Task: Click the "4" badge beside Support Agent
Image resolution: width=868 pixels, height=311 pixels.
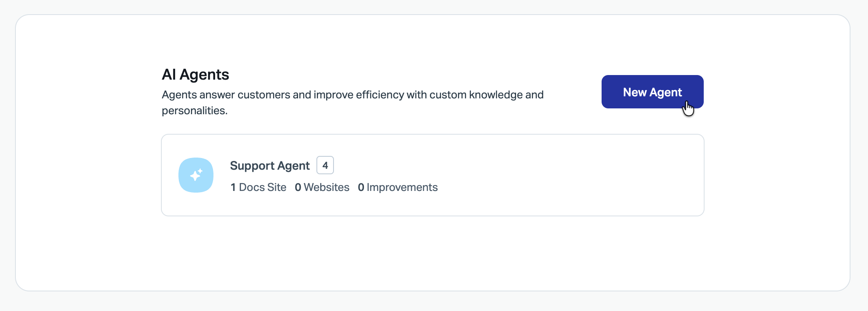Action: coord(325,165)
